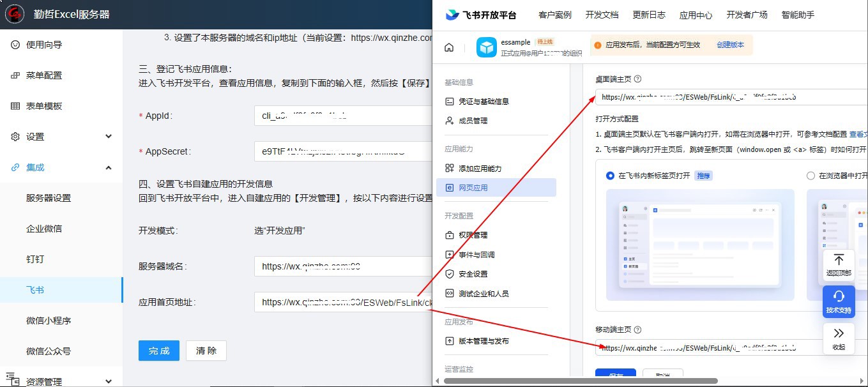Click the 服务器域名 input field

click(x=343, y=266)
